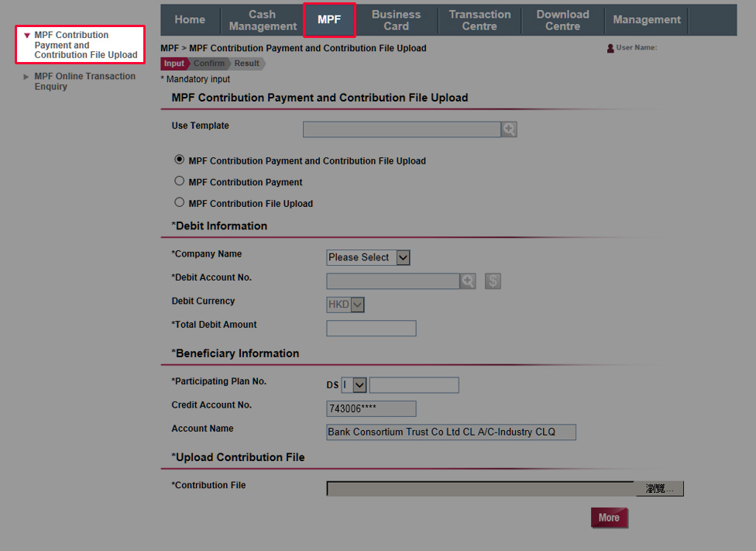Go to the Home tab
The image size is (756, 551).
[190, 20]
